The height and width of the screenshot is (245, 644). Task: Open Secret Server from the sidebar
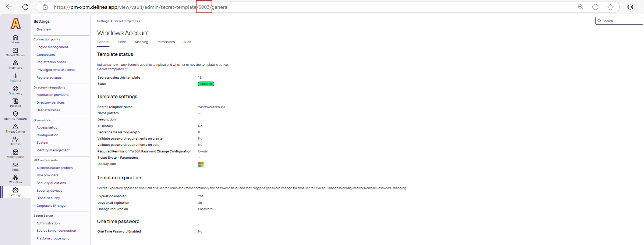click(x=15, y=52)
